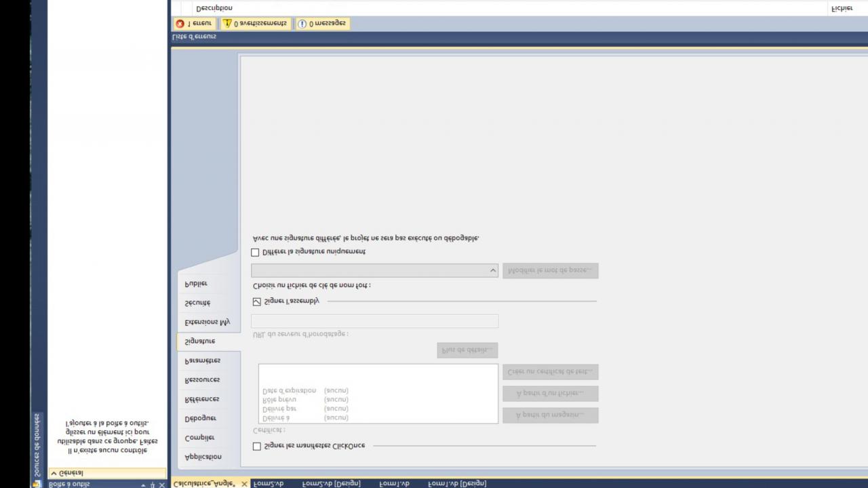868x488 pixels.
Task: Close the Calculatrice_Angle document tab
Action: (244, 484)
